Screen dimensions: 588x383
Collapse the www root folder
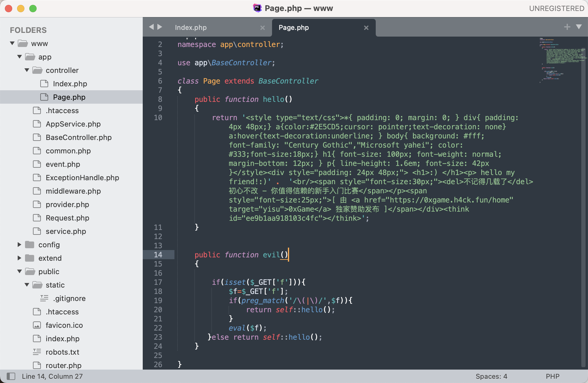[x=12, y=43]
